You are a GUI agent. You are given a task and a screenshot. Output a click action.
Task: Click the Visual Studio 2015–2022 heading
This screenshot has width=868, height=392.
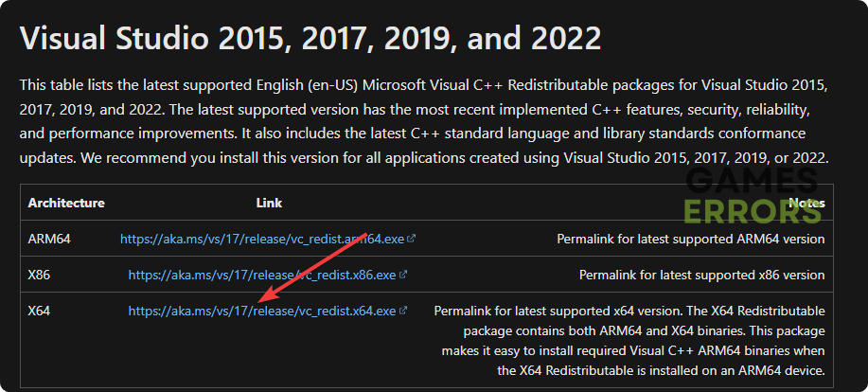(310, 39)
